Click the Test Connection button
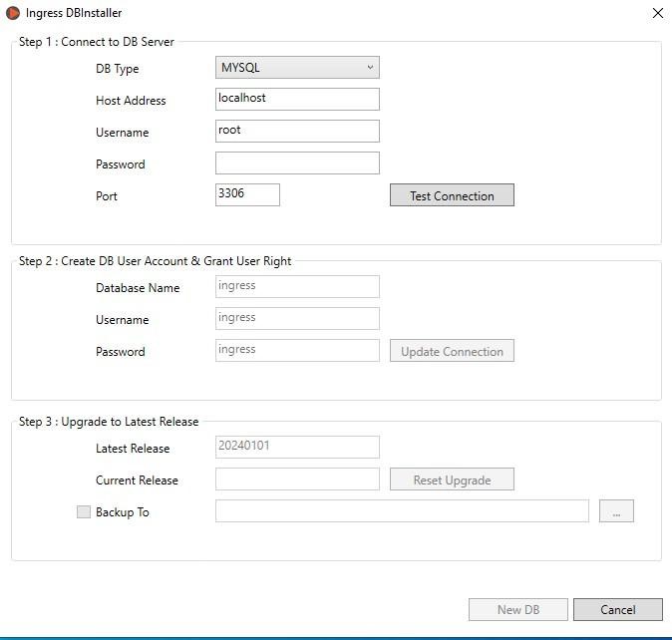 (452, 195)
